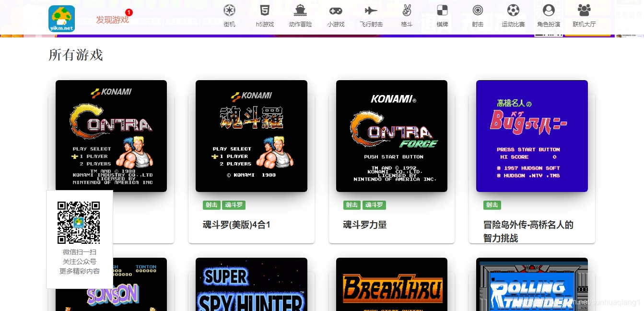Choose the 动作冒险 ship icon
Viewport: 644px width, 311px height.
(x=300, y=10)
